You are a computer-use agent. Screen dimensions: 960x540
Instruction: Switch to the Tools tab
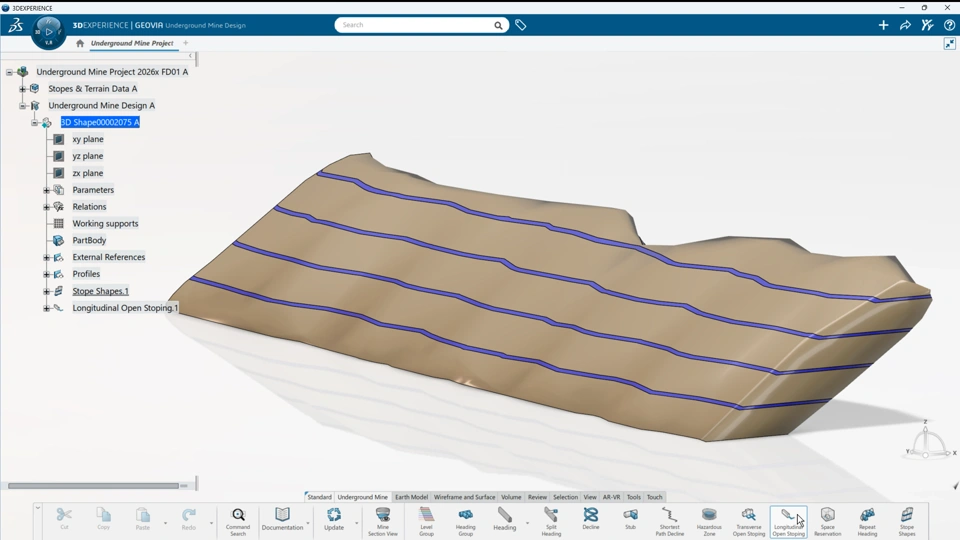coord(634,497)
